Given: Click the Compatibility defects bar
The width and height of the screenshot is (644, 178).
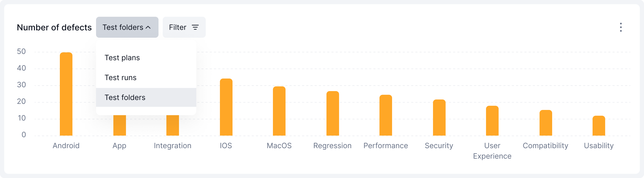Looking at the screenshot, I should click(x=546, y=123).
